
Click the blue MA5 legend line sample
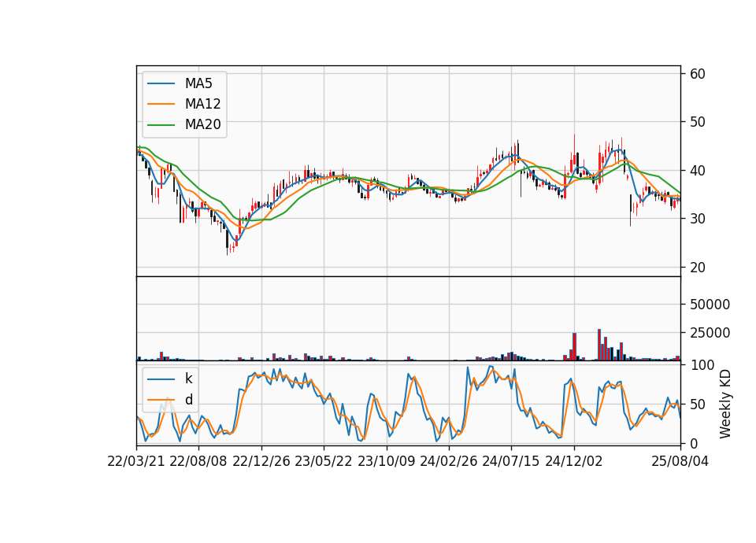click(161, 83)
